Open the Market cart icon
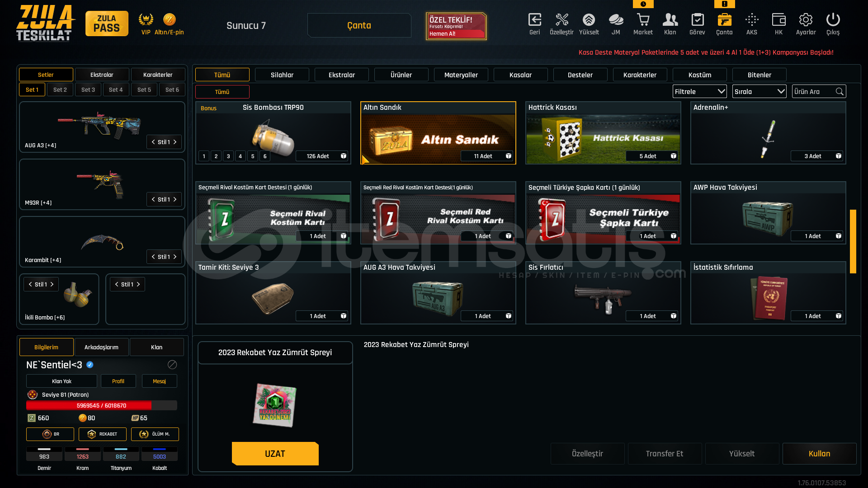The width and height of the screenshot is (868, 488). point(643,20)
